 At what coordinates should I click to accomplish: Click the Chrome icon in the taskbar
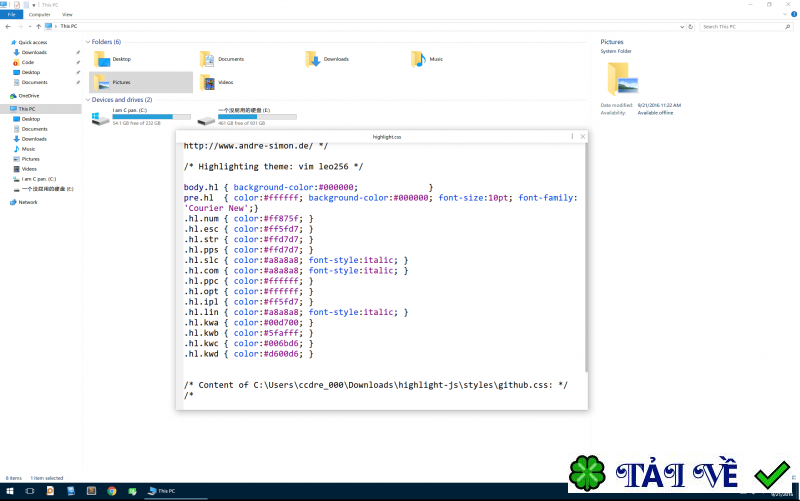112,491
